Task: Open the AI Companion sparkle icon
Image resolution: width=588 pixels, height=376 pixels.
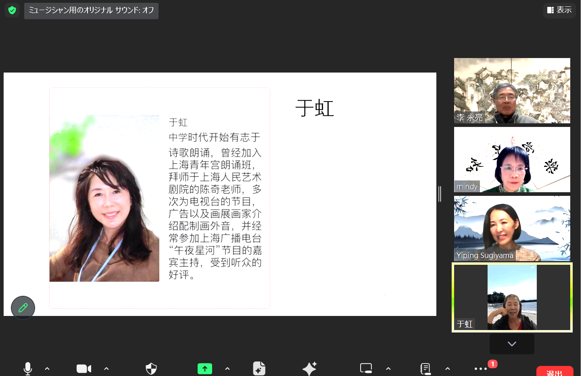Action: [310, 368]
